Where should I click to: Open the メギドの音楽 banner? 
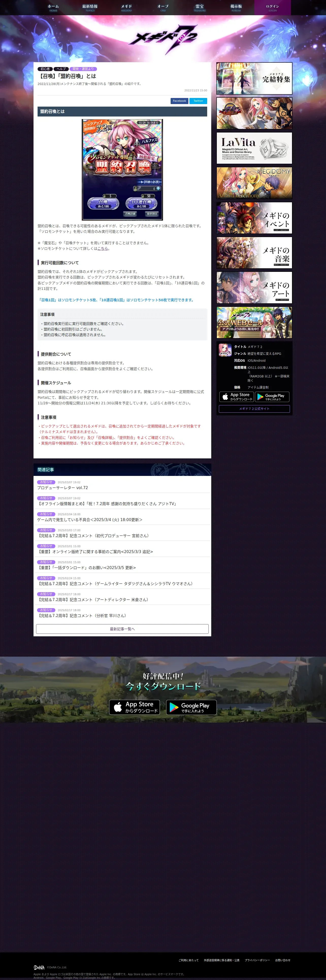point(254,253)
